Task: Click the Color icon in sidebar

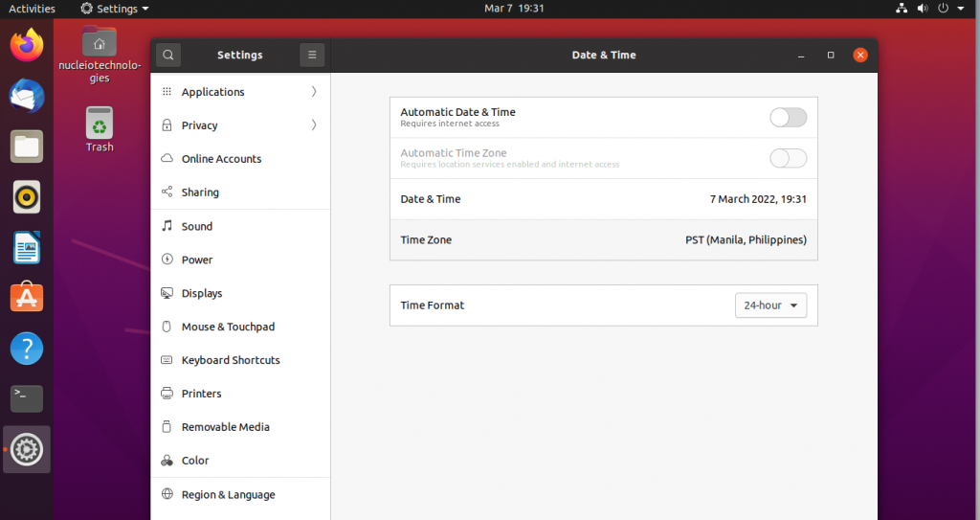Action: pyautogui.click(x=167, y=461)
